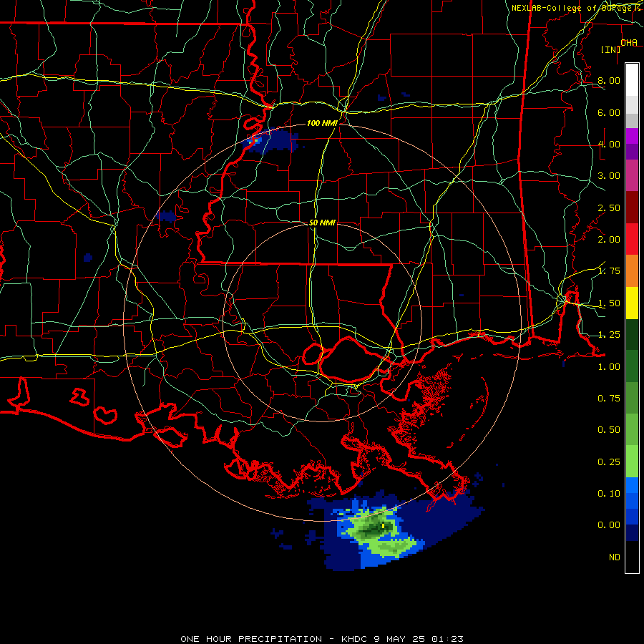Click the black ND swatch at legend bottom
The image size is (644, 644).
632,557
